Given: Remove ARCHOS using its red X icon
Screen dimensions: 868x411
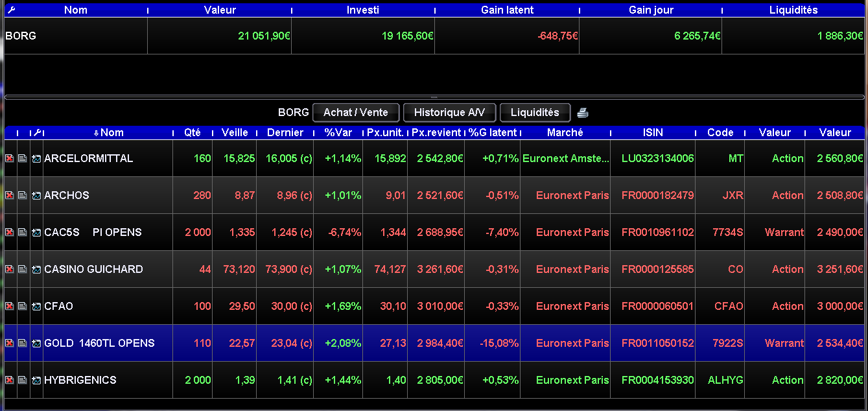Looking at the screenshot, I should pyautogui.click(x=10, y=196).
